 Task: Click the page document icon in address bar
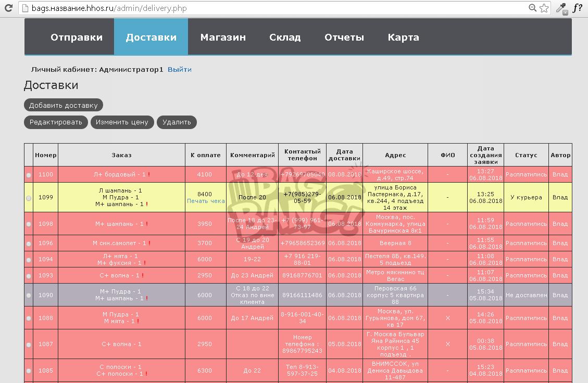tap(25, 8)
